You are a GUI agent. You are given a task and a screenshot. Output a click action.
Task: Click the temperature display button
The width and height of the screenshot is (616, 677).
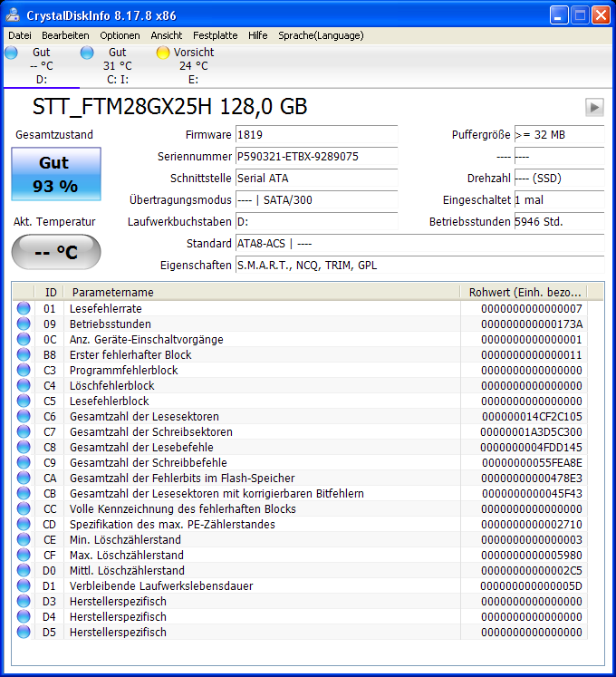pos(56,252)
